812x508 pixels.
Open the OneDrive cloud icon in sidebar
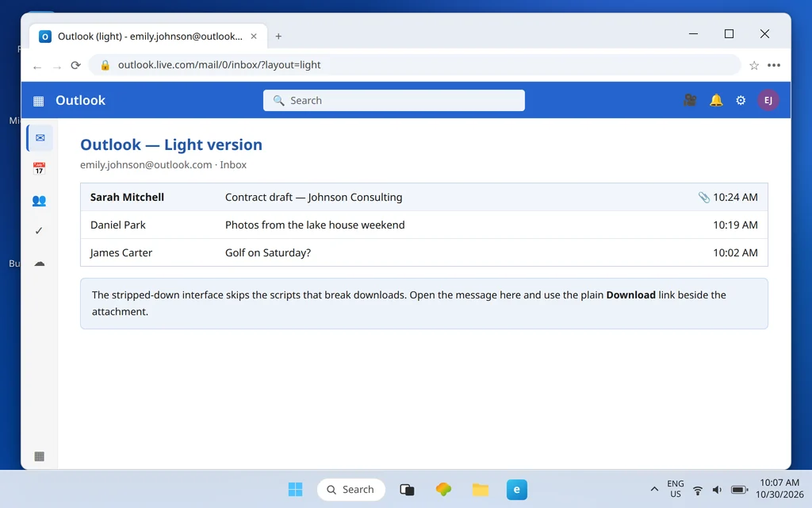point(40,263)
